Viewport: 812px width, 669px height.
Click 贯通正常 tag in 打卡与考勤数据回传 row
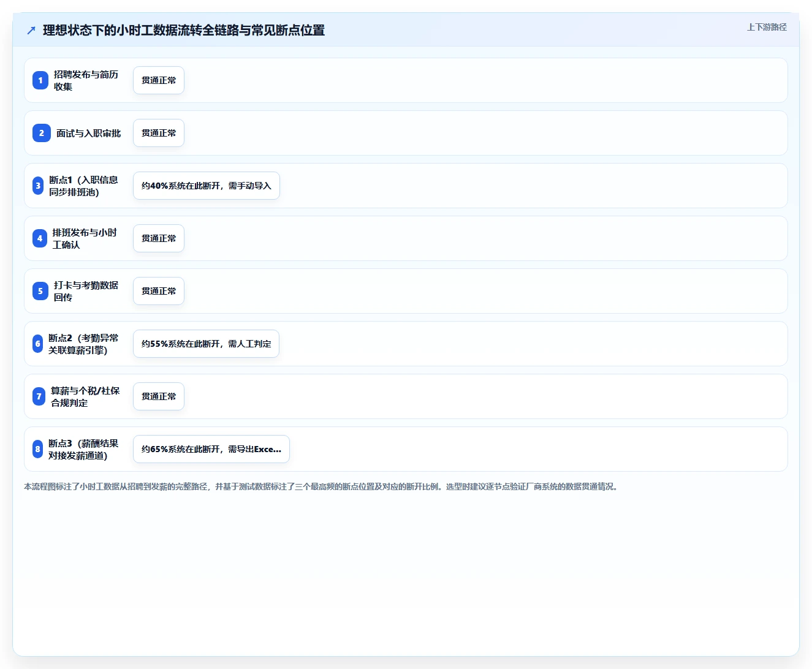click(159, 291)
